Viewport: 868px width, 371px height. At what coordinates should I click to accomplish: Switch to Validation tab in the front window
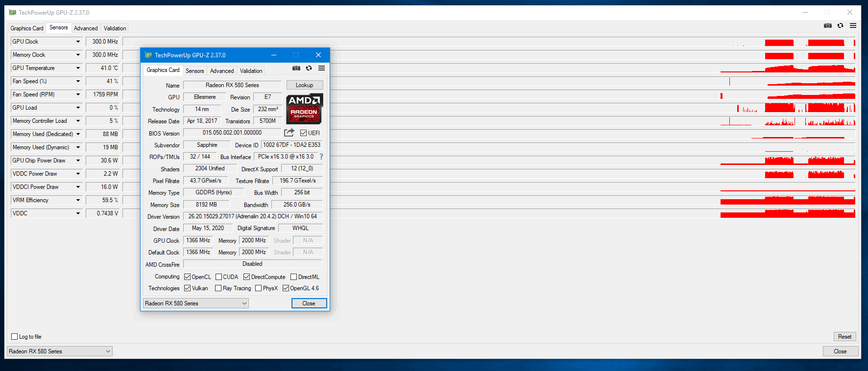pos(251,71)
